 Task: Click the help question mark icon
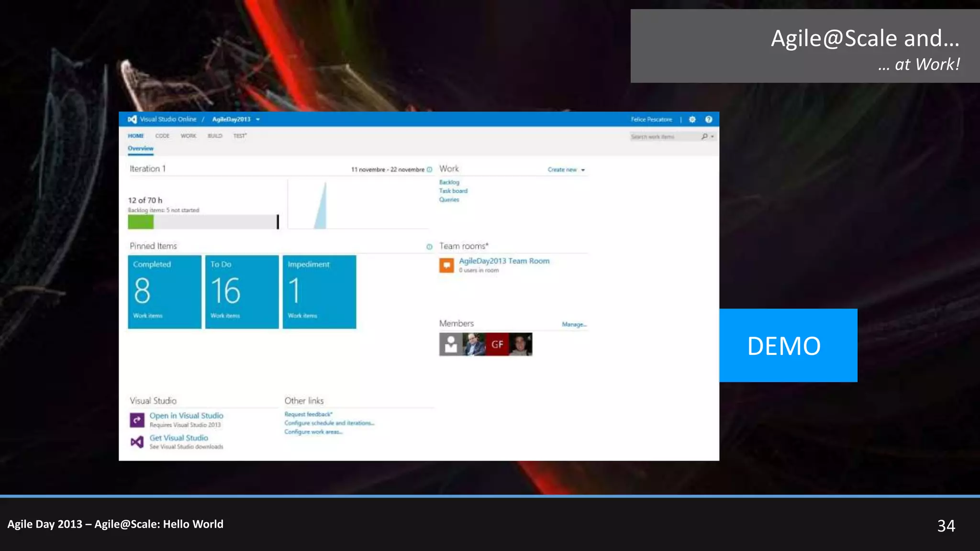pos(709,120)
